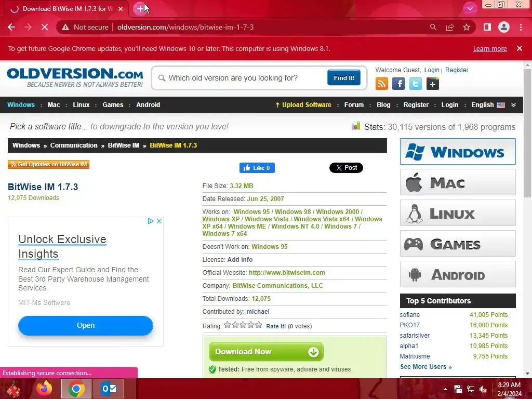Dismiss the Chrome update notice bar
Screen dimensions: 532x399
pos(519,48)
